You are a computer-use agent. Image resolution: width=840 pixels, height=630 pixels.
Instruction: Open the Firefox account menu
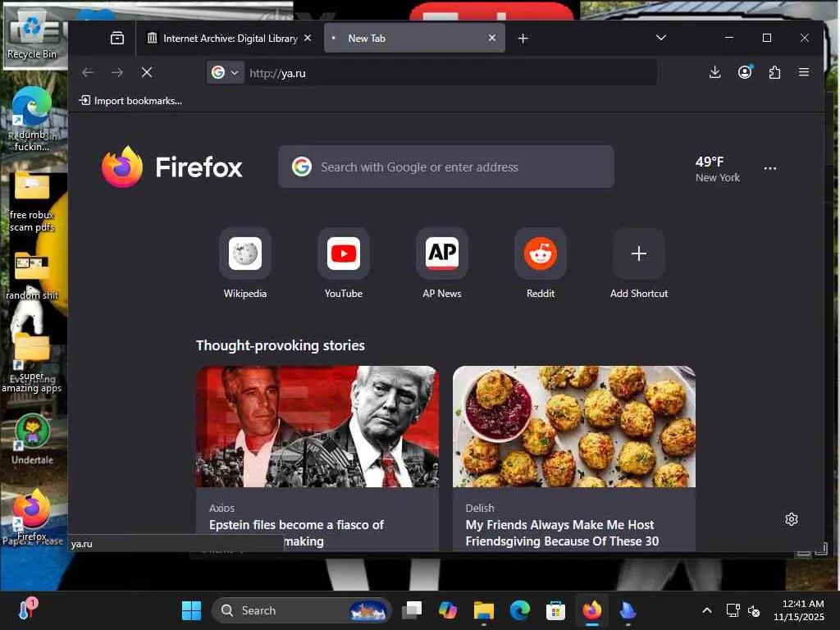(x=745, y=72)
